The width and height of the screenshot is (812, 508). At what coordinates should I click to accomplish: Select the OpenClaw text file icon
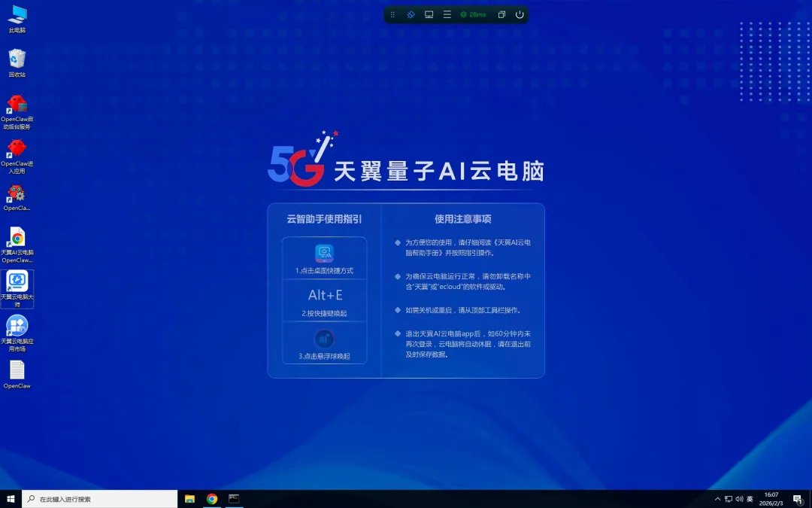[17, 374]
